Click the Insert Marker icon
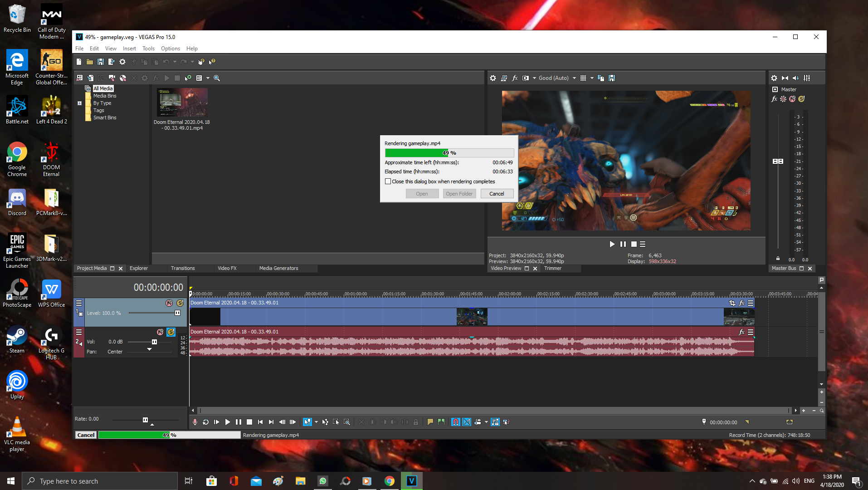This screenshot has height=490, width=868. click(430, 422)
